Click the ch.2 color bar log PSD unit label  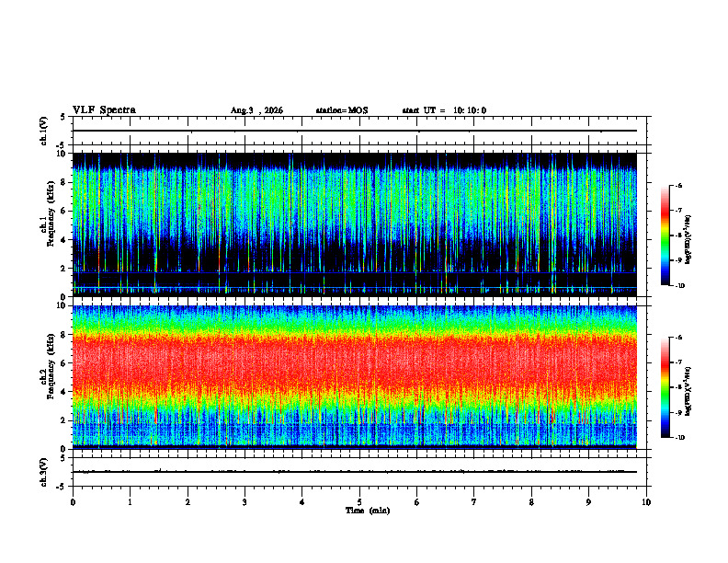pyautogui.click(x=688, y=391)
